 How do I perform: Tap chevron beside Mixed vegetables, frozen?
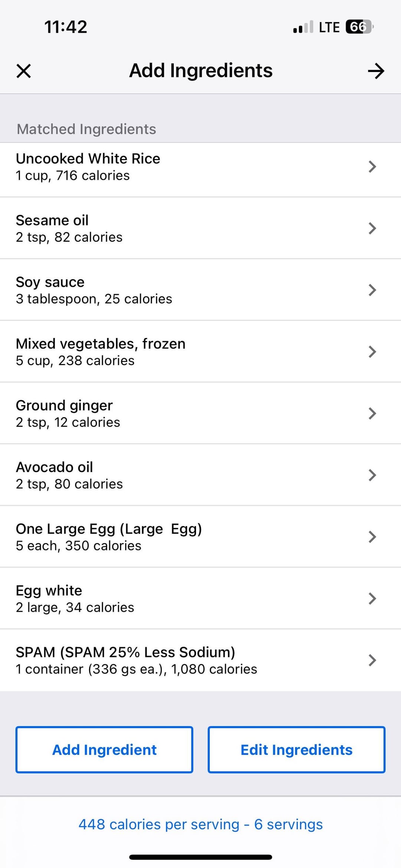click(x=372, y=351)
